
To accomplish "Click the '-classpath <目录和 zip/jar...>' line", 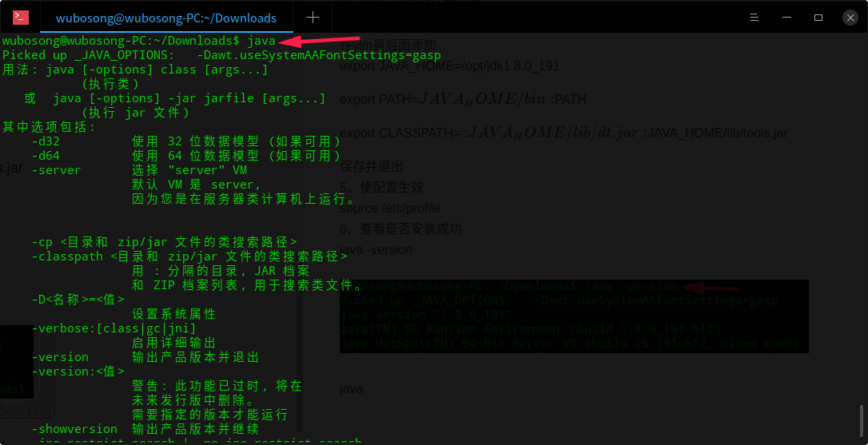I will click(189, 256).
